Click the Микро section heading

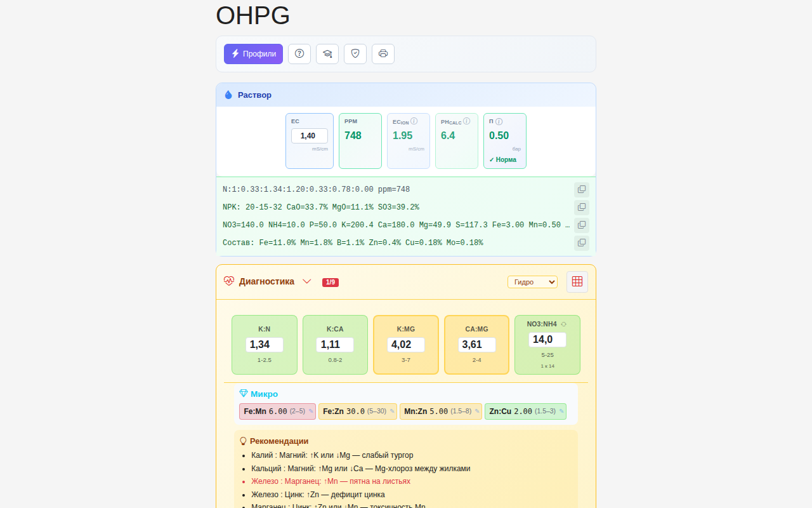pos(264,394)
